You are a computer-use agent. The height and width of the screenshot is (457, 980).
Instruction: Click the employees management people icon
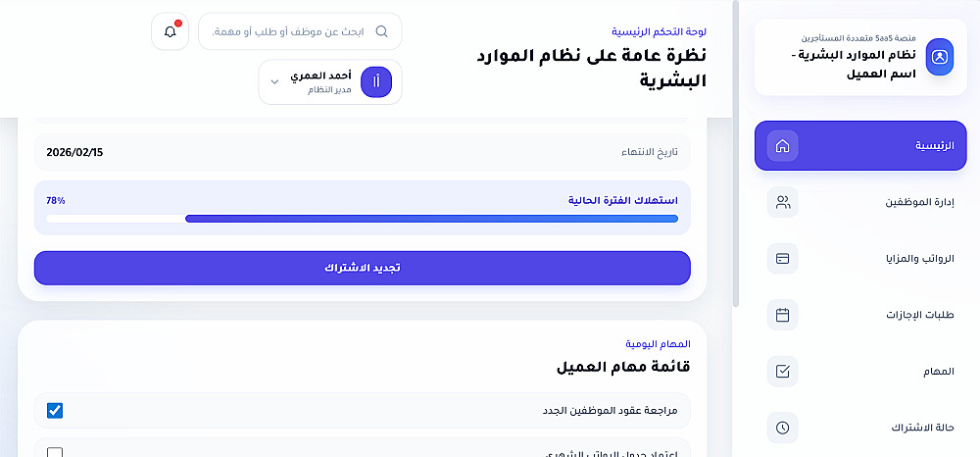pos(782,203)
